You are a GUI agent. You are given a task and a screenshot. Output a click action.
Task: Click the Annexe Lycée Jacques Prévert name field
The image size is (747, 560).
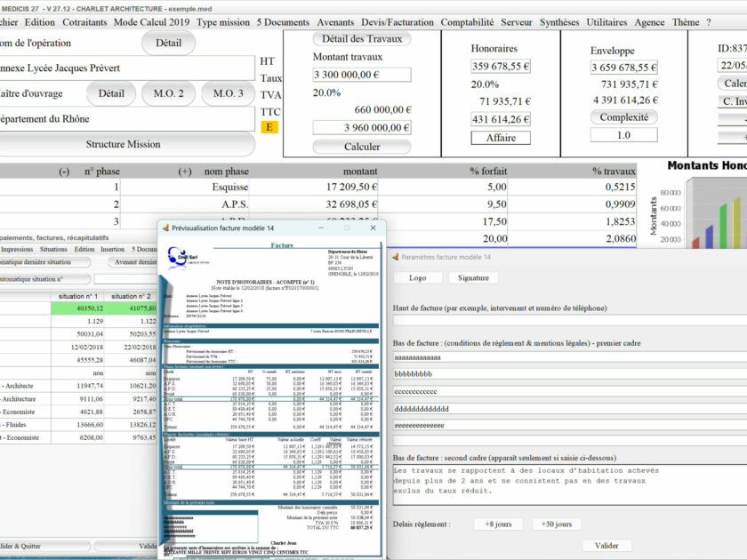(x=126, y=68)
